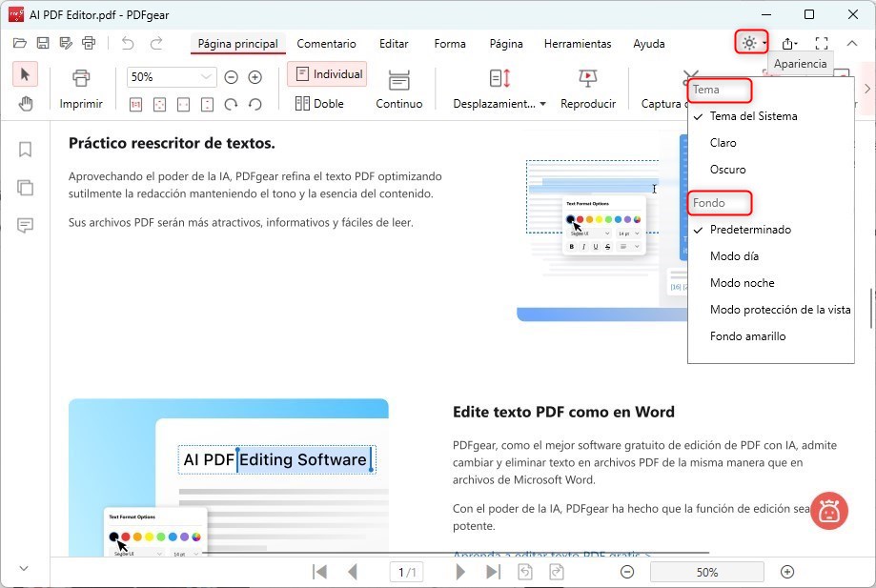Open the Forma tab
The height and width of the screenshot is (588, 876).
[450, 44]
